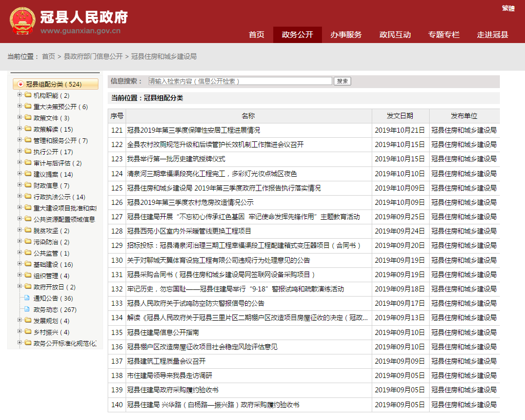Click folder icon beside 审计与后评估
The height and width of the screenshot is (420, 525).
pos(28,162)
